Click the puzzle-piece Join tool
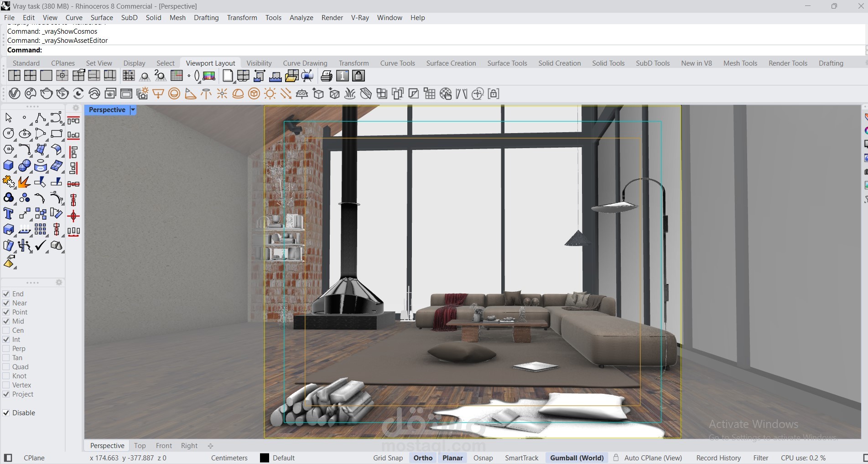Viewport: 868px width, 464px height. point(8,182)
